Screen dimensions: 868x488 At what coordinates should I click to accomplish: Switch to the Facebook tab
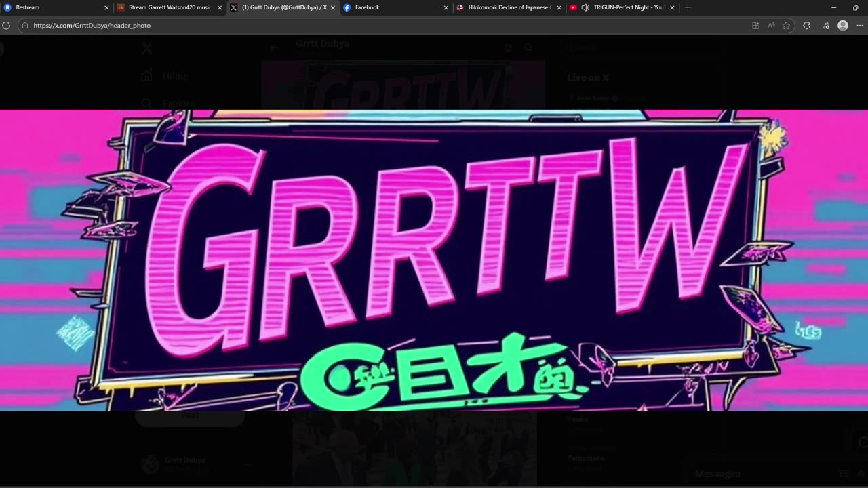click(x=397, y=7)
